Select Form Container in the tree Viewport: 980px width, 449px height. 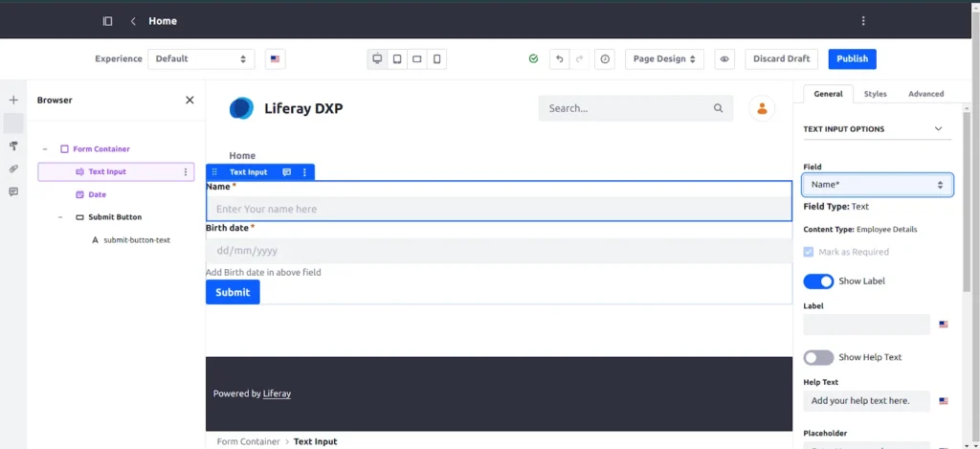click(101, 148)
